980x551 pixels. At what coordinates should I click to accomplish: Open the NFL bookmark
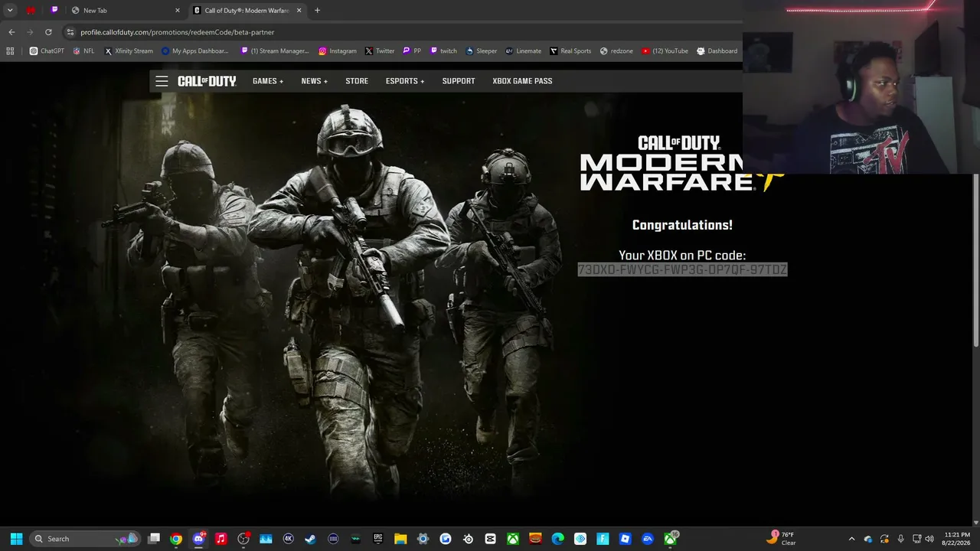(x=83, y=51)
